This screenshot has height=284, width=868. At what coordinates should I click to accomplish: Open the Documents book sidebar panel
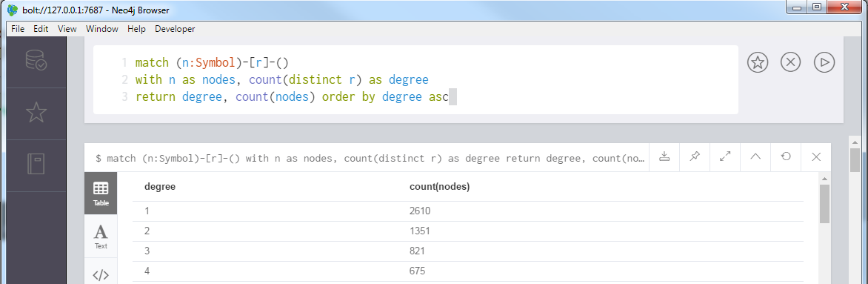click(x=36, y=164)
